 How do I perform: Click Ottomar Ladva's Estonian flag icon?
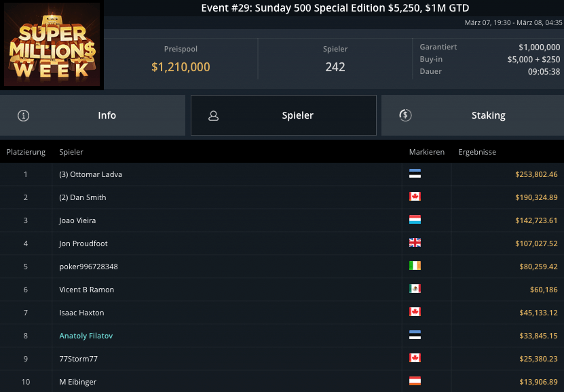[x=415, y=174]
